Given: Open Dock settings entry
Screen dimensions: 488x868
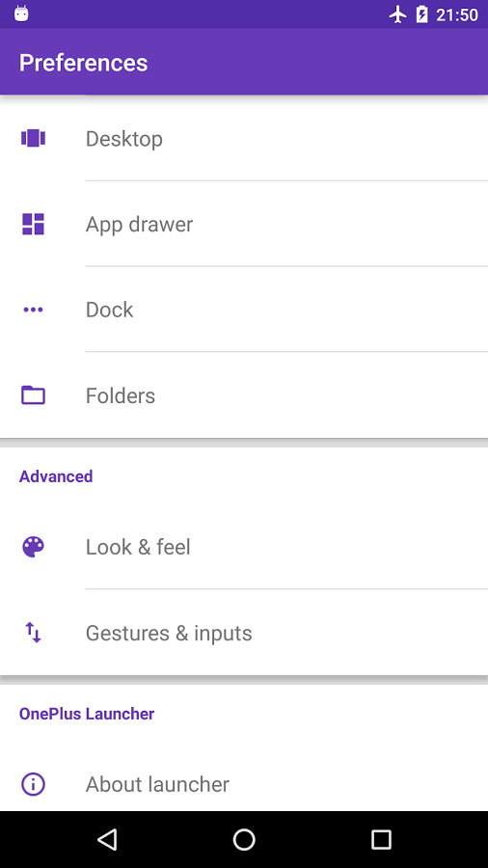Looking at the screenshot, I should (x=244, y=310).
